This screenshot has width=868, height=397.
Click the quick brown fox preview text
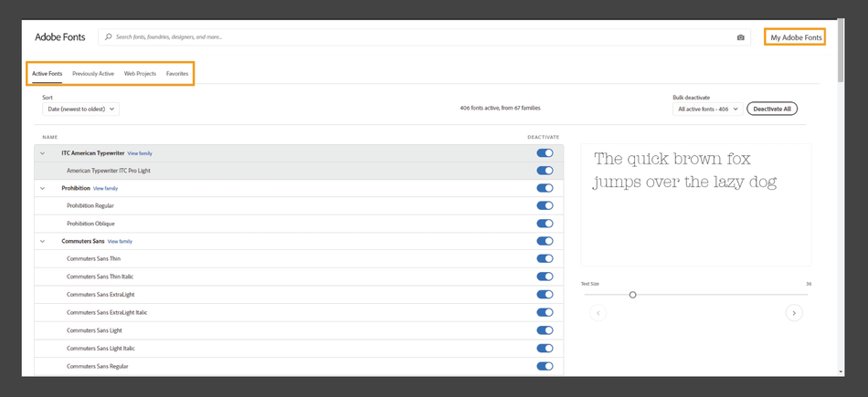[x=685, y=171]
